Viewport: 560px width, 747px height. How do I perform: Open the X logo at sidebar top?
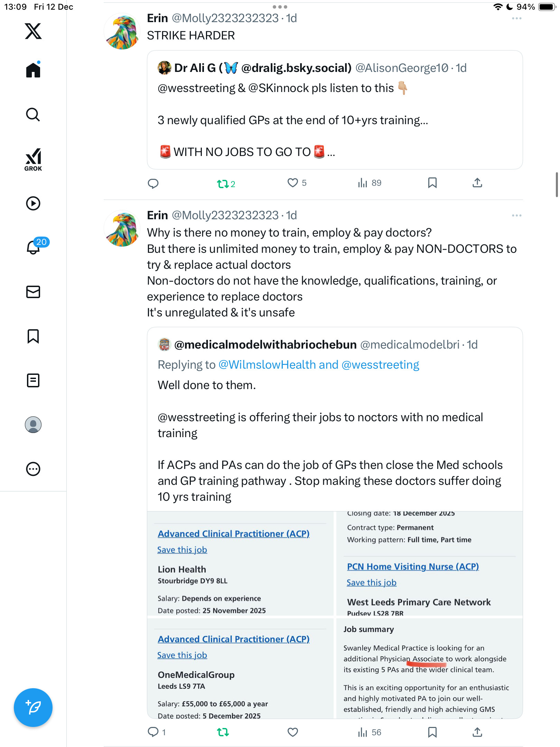[33, 31]
